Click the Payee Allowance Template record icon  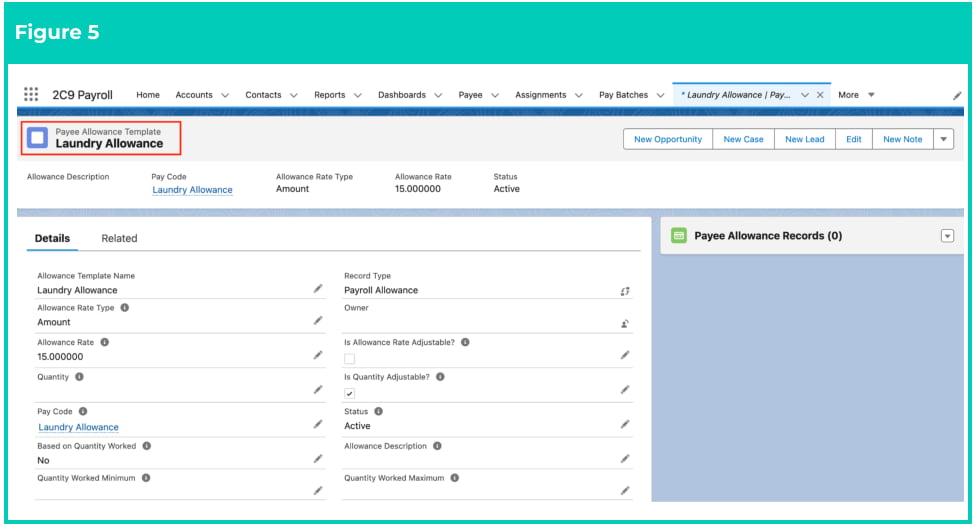tap(37, 138)
